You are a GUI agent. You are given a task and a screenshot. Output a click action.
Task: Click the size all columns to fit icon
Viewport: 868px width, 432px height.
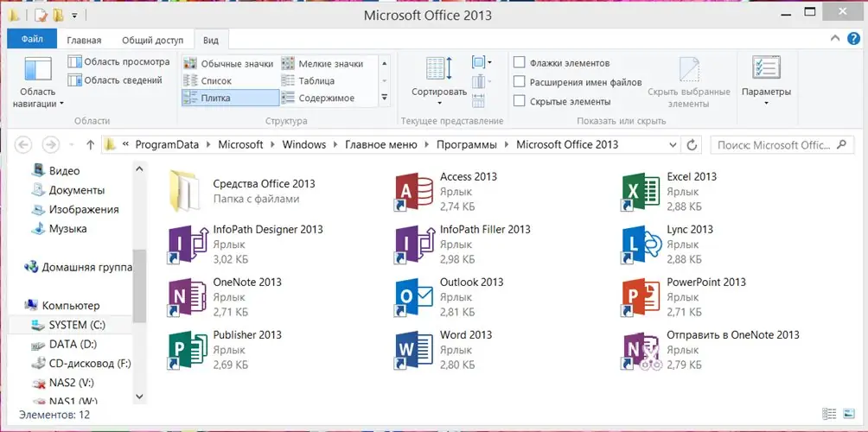478,101
